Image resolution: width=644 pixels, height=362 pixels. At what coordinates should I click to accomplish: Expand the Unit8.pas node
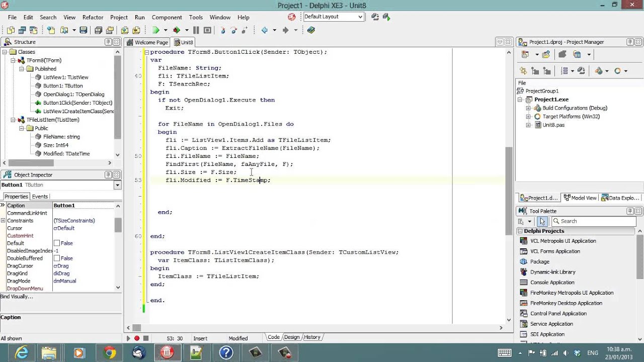pyautogui.click(x=528, y=125)
